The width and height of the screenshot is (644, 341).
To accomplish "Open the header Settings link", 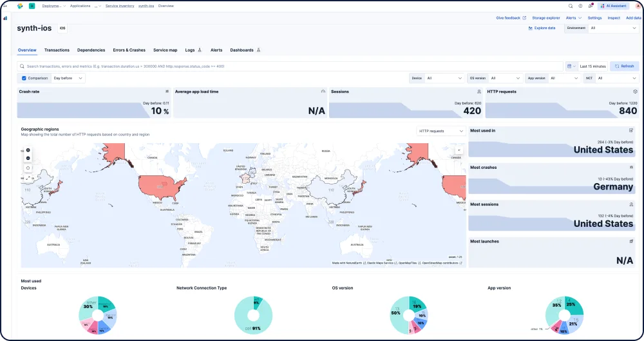I will pyautogui.click(x=594, y=18).
